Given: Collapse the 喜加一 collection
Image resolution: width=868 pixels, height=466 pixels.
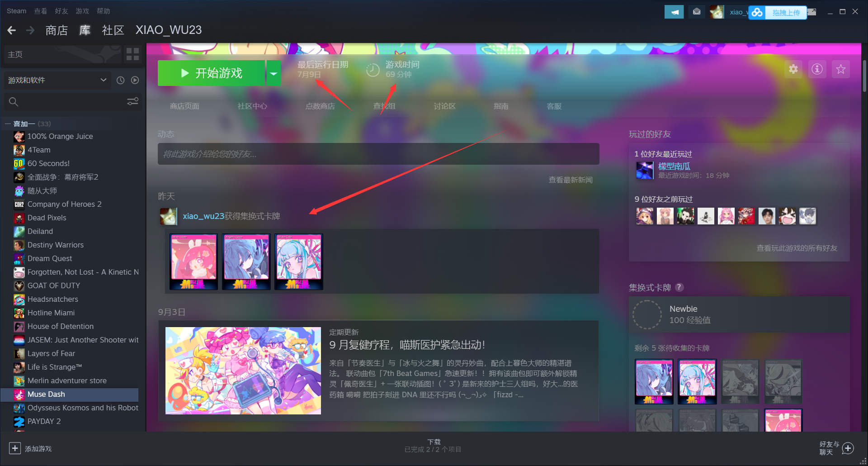Looking at the screenshot, I should pyautogui.click(x=8, y=124).
